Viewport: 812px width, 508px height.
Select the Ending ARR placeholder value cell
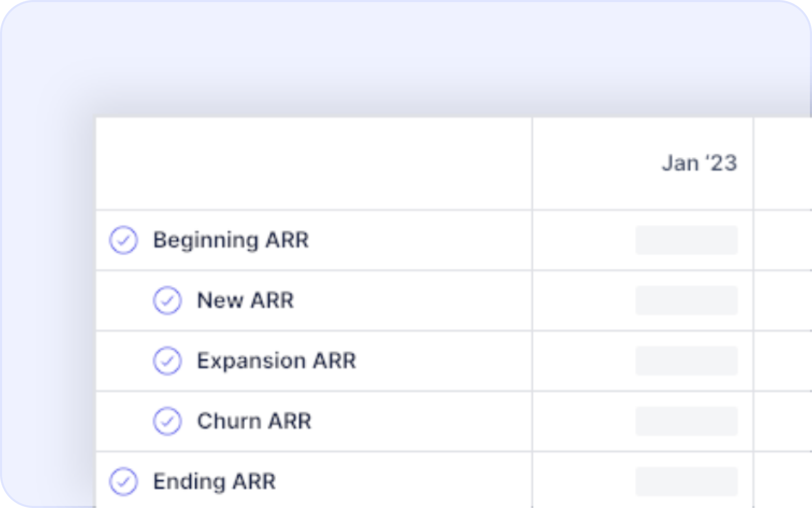click(x=686, y=482)
